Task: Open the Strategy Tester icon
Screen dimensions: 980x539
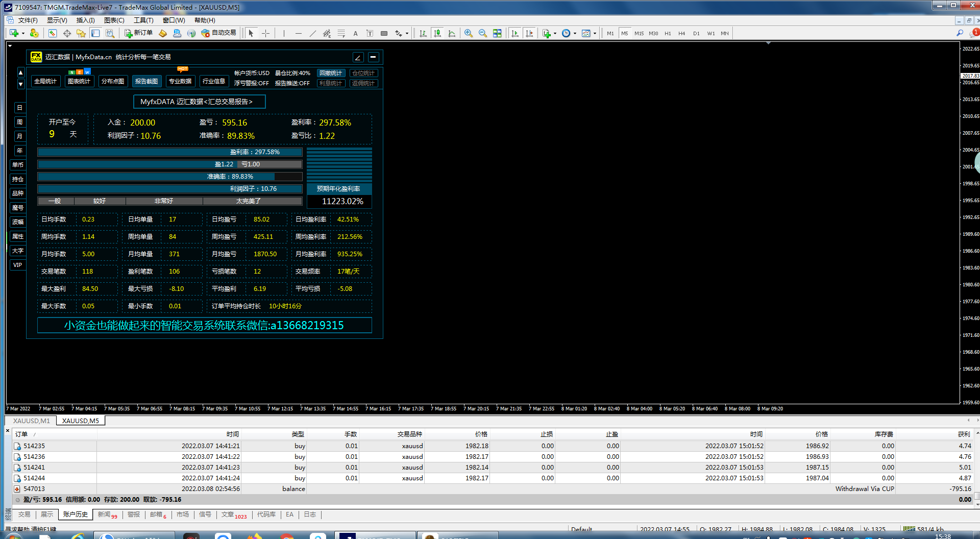Action: coord(110,33)
